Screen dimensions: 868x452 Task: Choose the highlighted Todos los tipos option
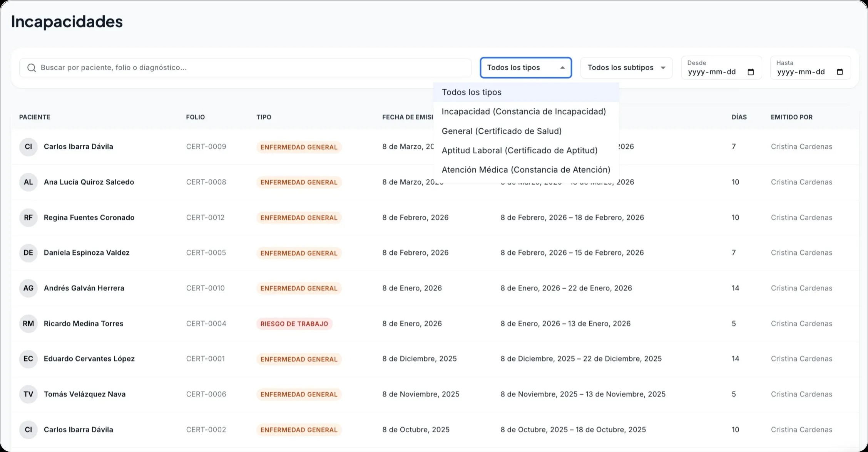point(471,92)
